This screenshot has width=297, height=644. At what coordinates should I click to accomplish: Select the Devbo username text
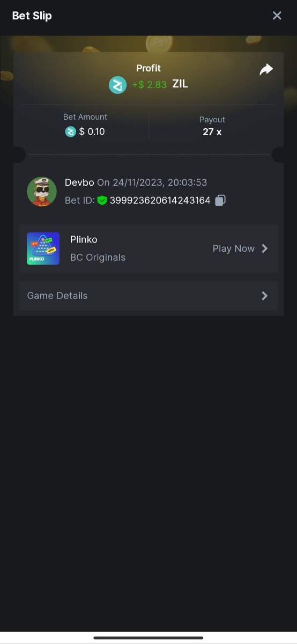[x=79, y=182]
